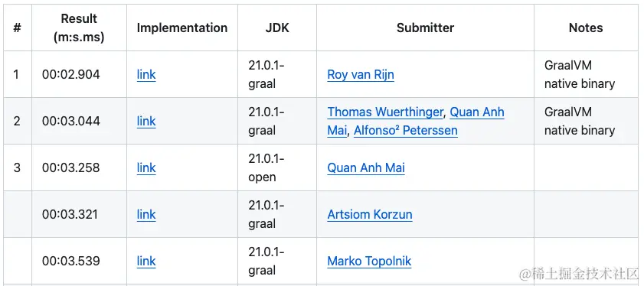Visit Thomas Wuerthinger's profile link

click(385, 112)
